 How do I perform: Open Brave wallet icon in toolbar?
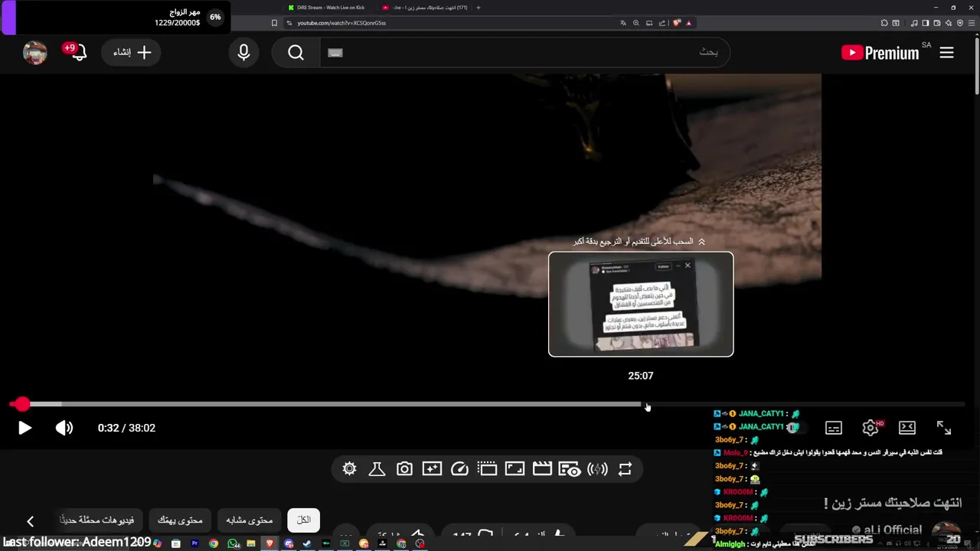936,23
